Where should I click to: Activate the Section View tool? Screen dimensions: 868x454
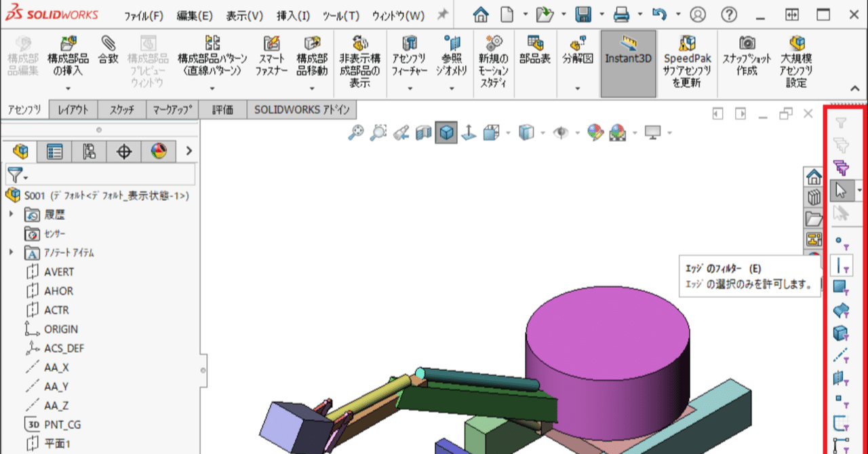(x=424, y=132)
